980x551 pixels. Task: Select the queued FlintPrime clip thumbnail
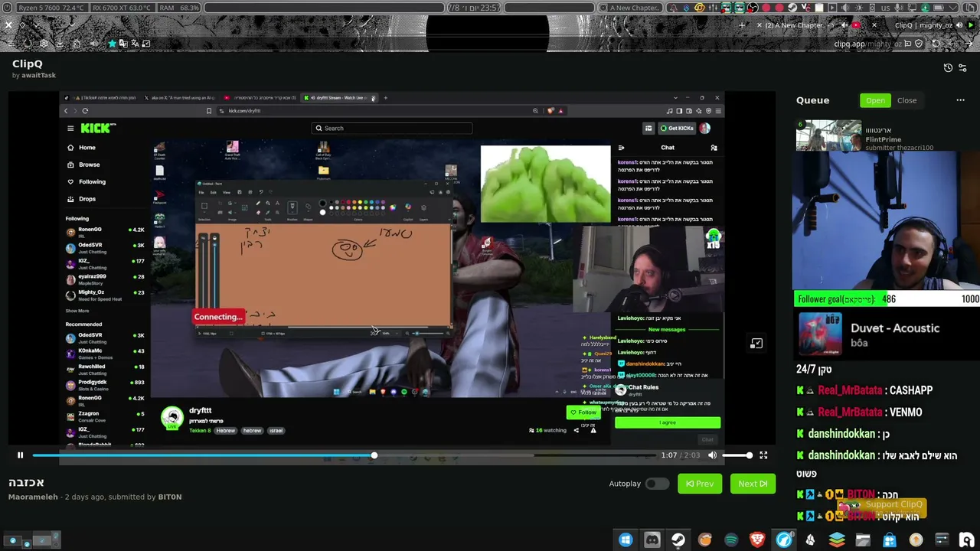[828, 135]
